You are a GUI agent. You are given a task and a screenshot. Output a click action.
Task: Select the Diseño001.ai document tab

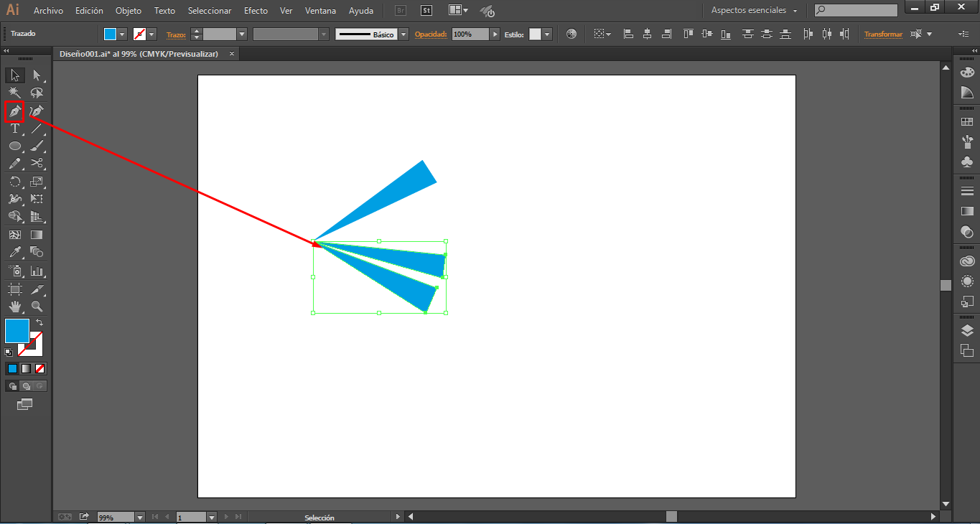[140, 54]
